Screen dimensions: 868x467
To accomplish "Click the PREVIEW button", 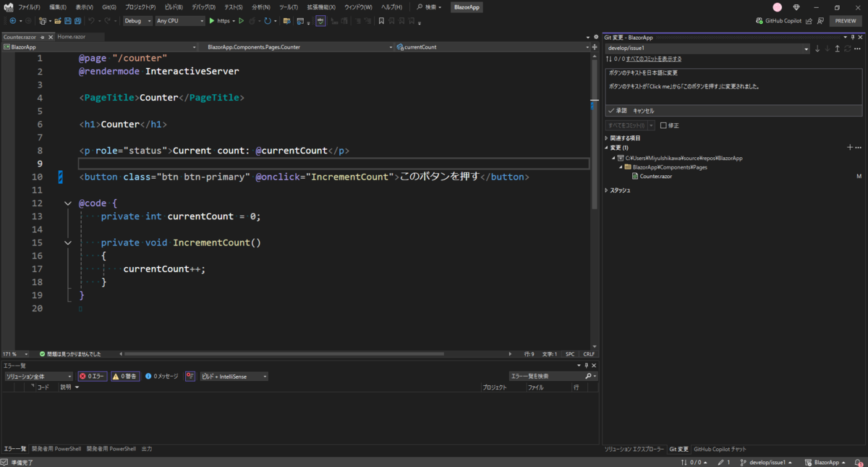I will (846, 21).
